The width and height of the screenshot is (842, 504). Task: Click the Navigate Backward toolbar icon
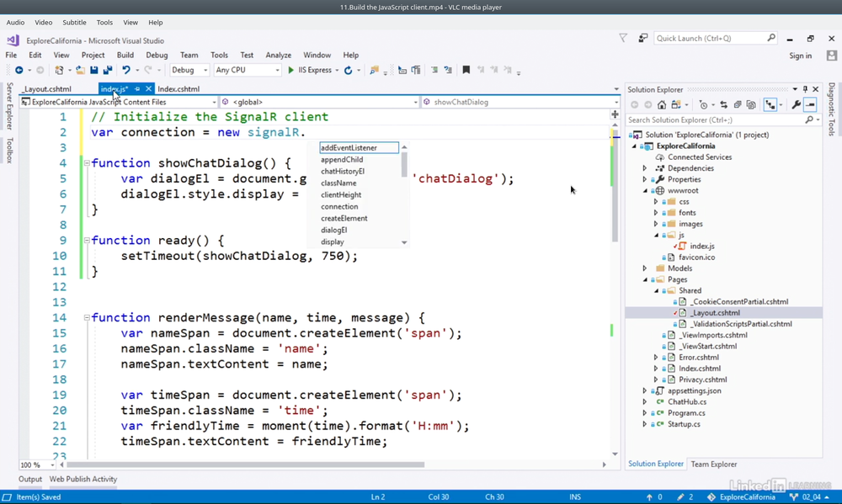click(19, 71)
